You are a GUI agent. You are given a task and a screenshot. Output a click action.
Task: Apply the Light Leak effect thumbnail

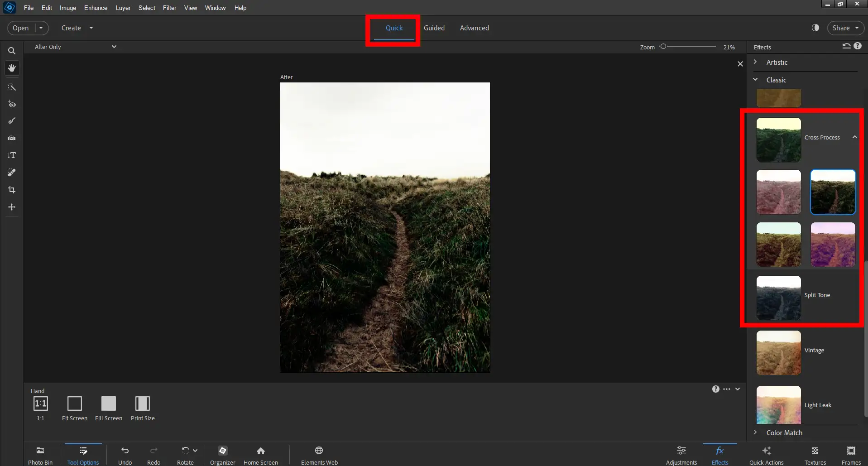coord(779,405)
